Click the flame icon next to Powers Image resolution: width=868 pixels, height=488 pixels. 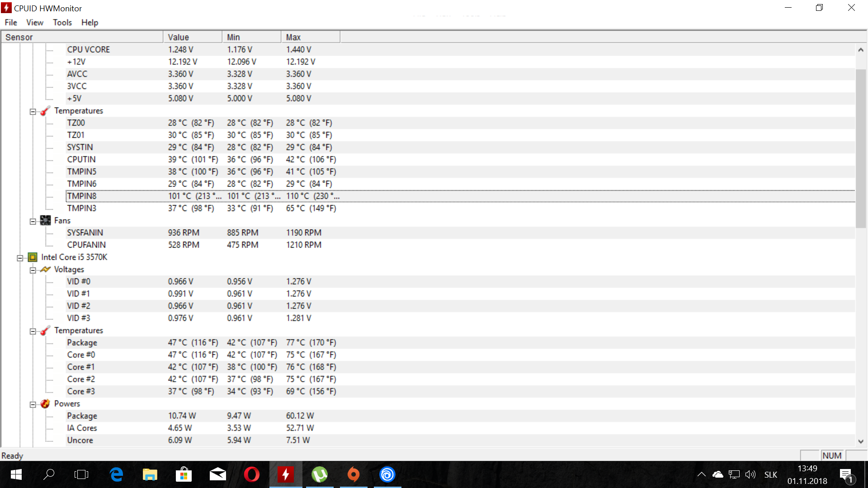[45, 404]
